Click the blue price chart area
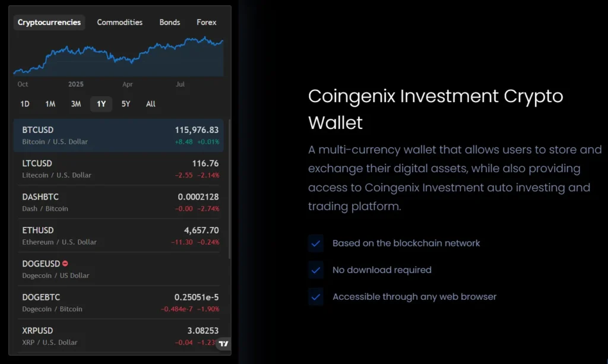The image size is (608, 364). coord(119,56)
